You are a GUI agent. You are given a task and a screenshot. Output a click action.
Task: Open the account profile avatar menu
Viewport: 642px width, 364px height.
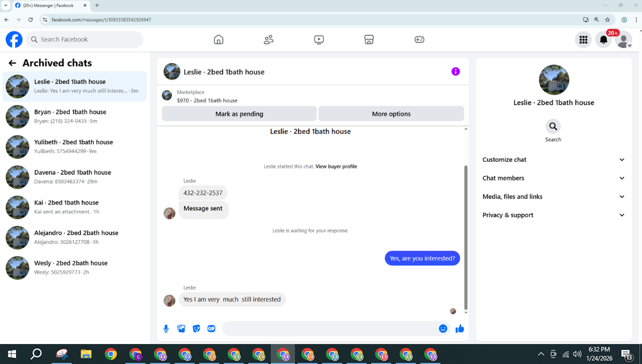(x=624, y=39)
